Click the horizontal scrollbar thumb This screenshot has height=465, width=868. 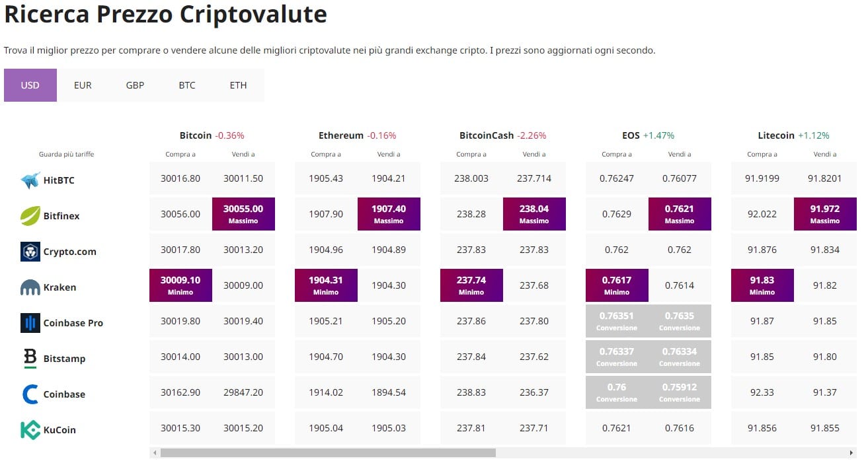coord(327,453)
